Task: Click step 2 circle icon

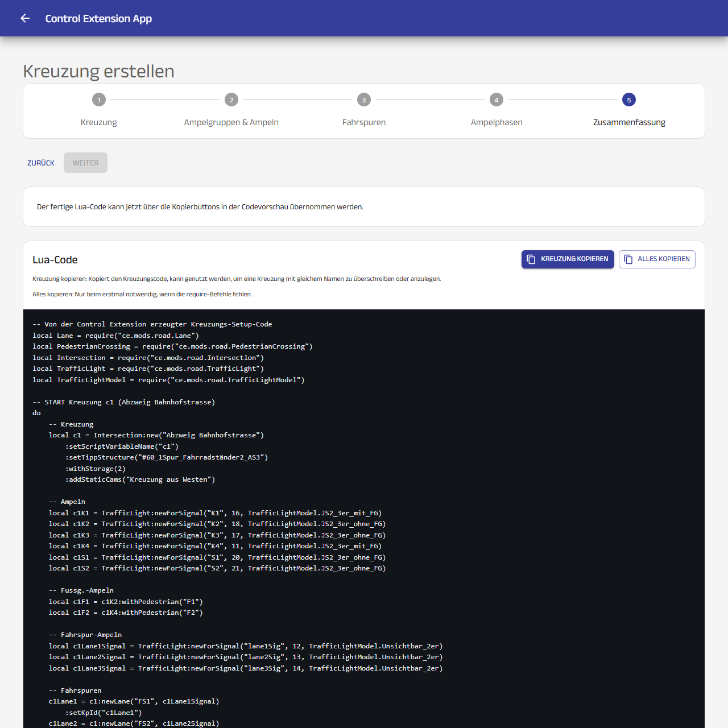Action: [231, 100]
